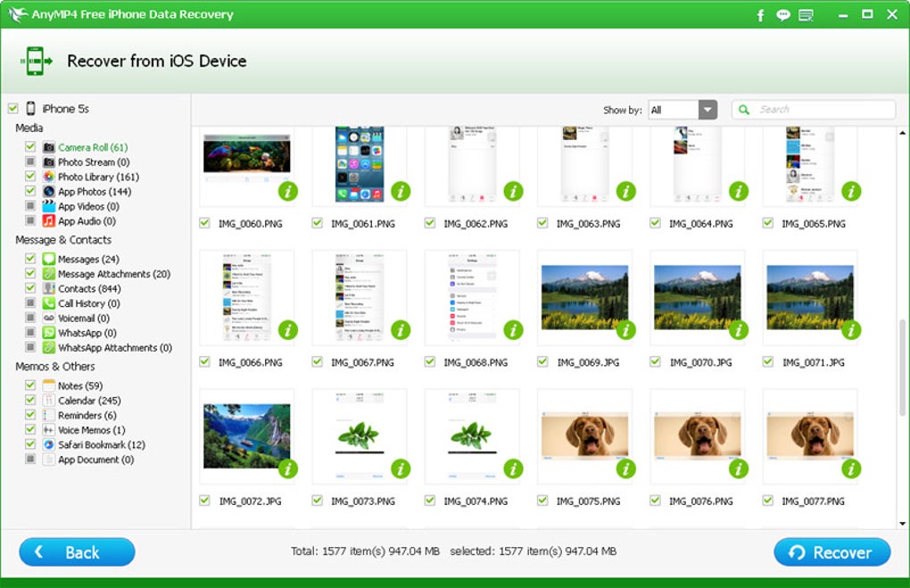Screen dimensions: 910x588
Task: Open the chat feedback icon
Action: point(783,15)
